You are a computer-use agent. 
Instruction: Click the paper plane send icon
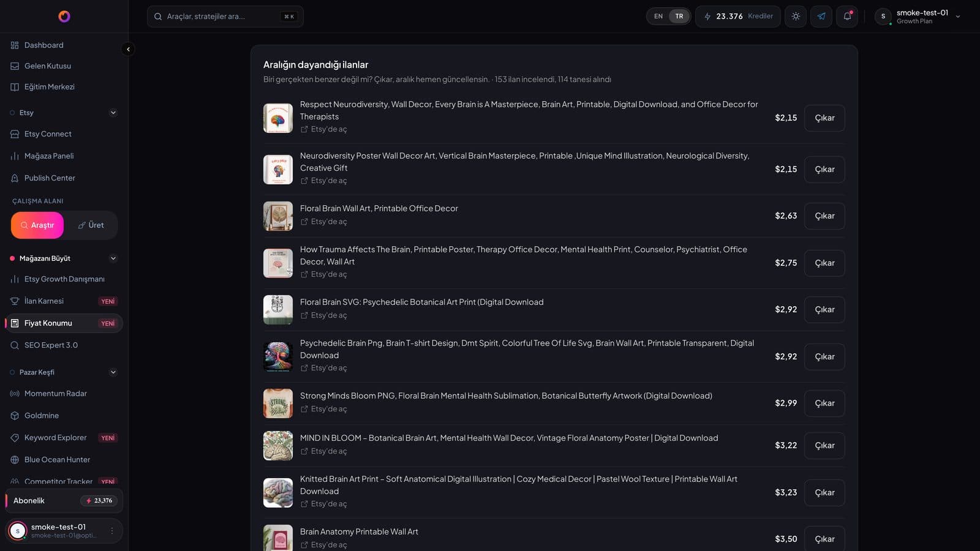tap(821, 17)
